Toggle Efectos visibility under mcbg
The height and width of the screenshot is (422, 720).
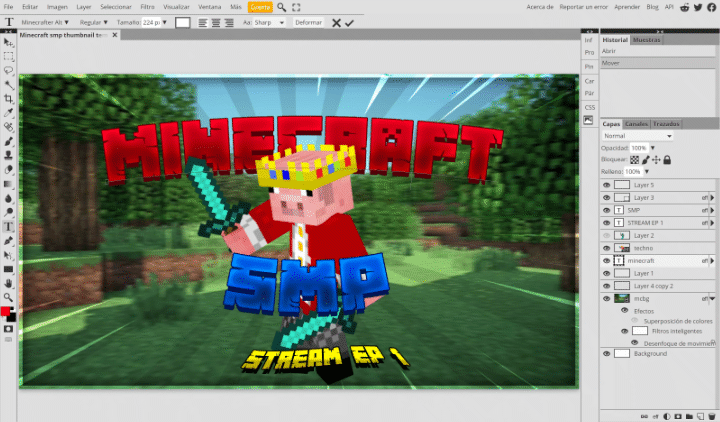[x=624, y=310]
